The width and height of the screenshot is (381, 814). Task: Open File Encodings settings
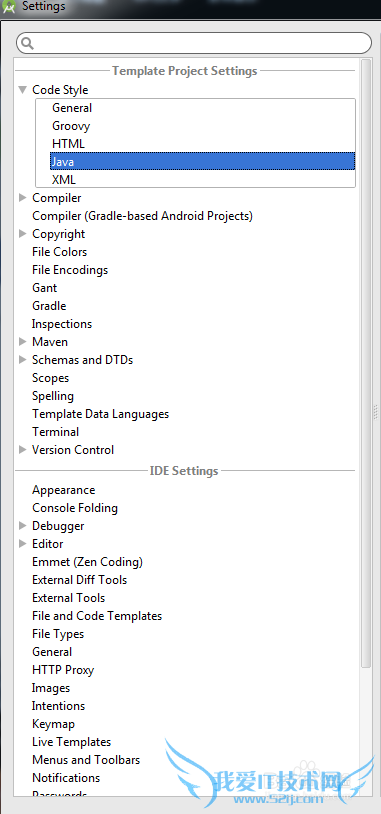tap(70, 270)
